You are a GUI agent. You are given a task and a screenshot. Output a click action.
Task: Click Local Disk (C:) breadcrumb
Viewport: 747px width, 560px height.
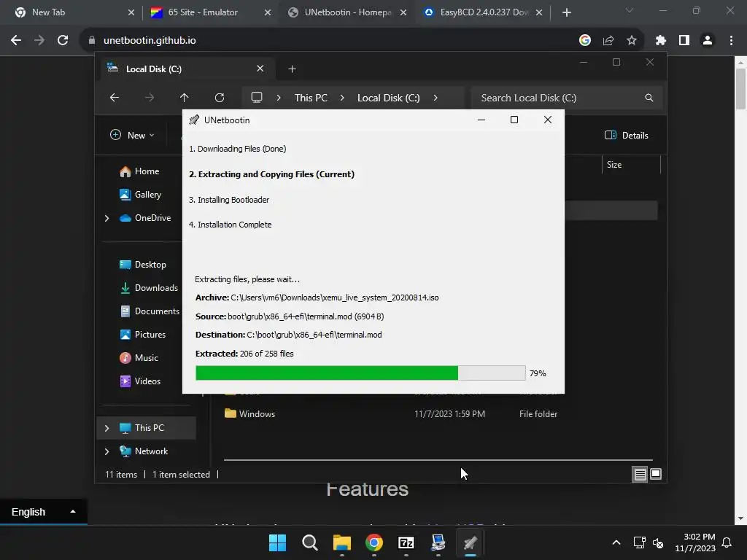tap(388, 98)
